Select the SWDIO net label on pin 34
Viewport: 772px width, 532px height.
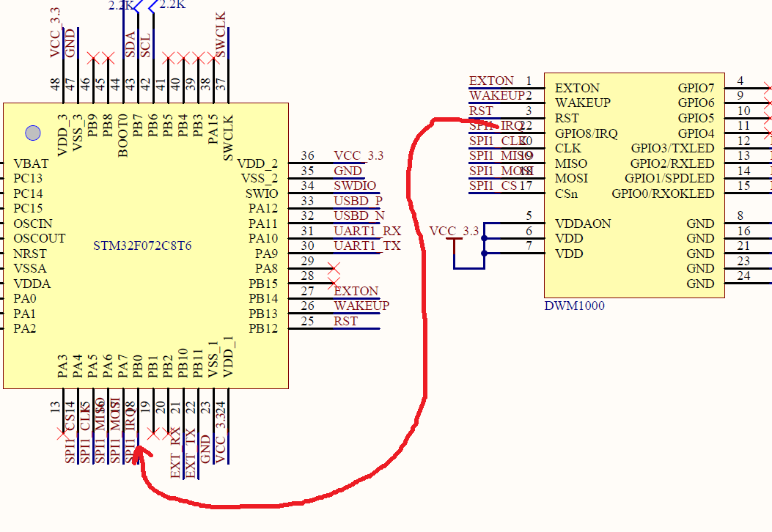pyautogui.click(x=355, y=185)
